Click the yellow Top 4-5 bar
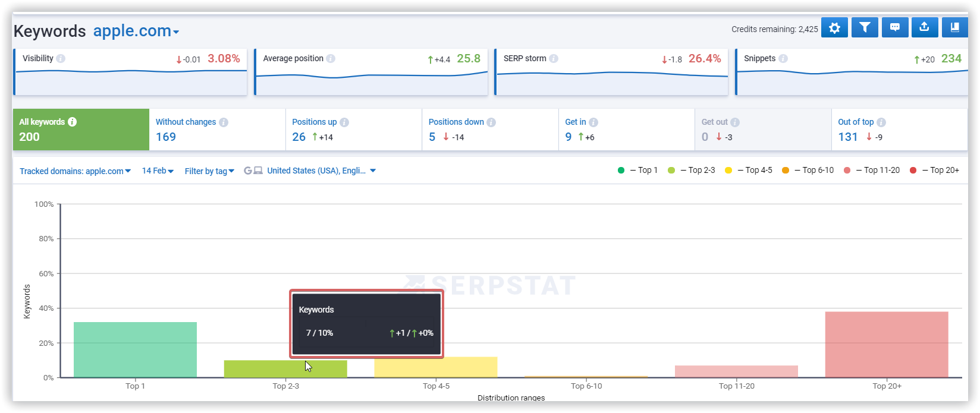This screenshot has height=413, width=980. [436, 367]
